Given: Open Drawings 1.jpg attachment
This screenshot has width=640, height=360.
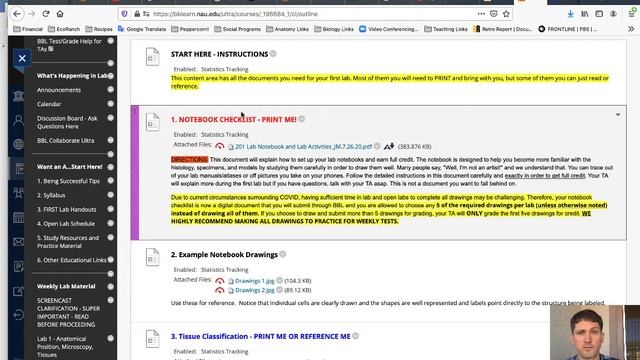Looking at the screenshot, I should 255,281.
